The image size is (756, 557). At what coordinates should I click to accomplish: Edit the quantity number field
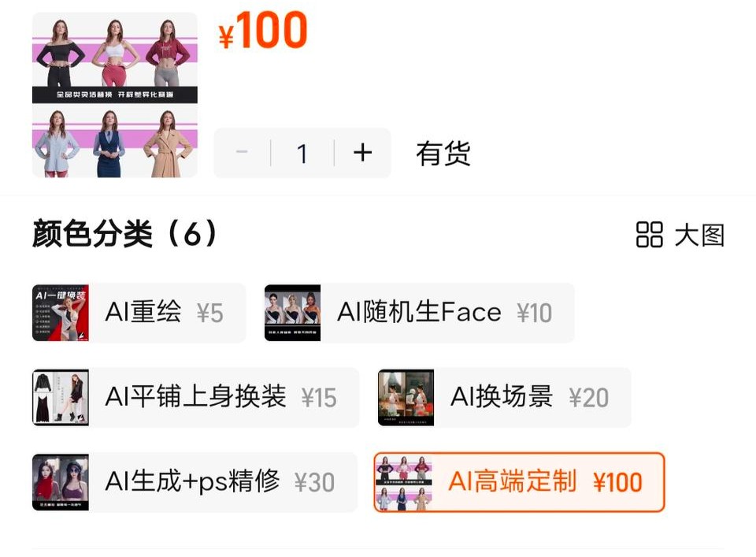coord(302,154)
